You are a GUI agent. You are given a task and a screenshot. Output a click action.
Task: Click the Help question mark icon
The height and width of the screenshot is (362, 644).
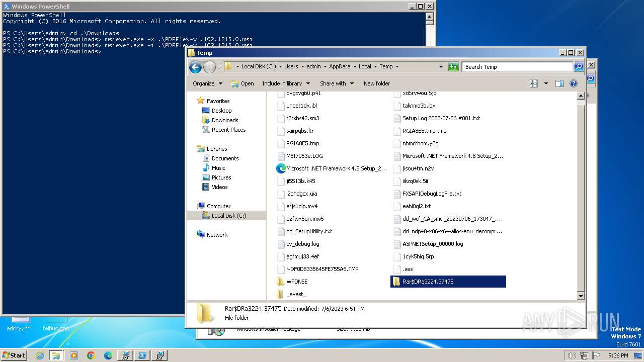(573, 83)
